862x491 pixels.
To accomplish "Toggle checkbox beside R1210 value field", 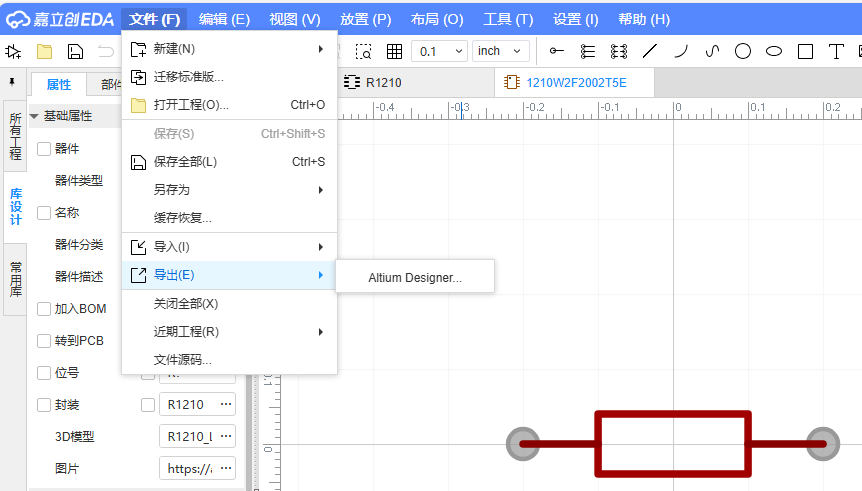I will point(148,405).
